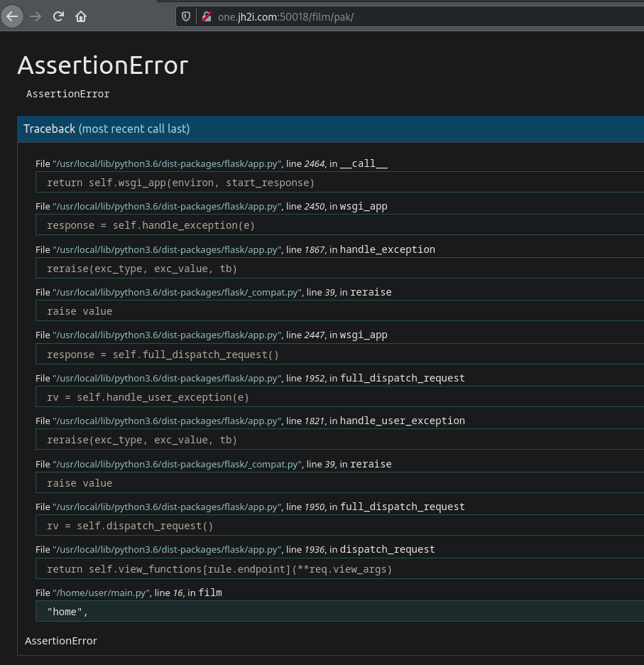The image size is (644, 665).
Task: Open the view_functions[rule.endpoint] return line
Action: click(x=219, y=569)
